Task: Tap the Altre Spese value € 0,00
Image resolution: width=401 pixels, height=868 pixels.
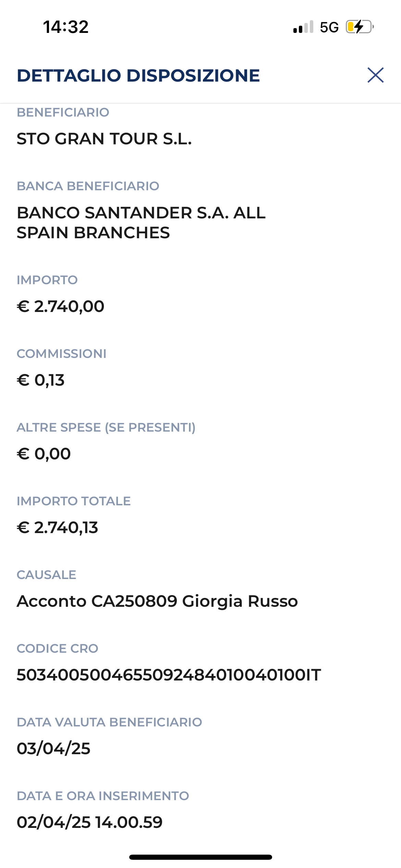Action: pyautogui.click(x=44, y=454)
